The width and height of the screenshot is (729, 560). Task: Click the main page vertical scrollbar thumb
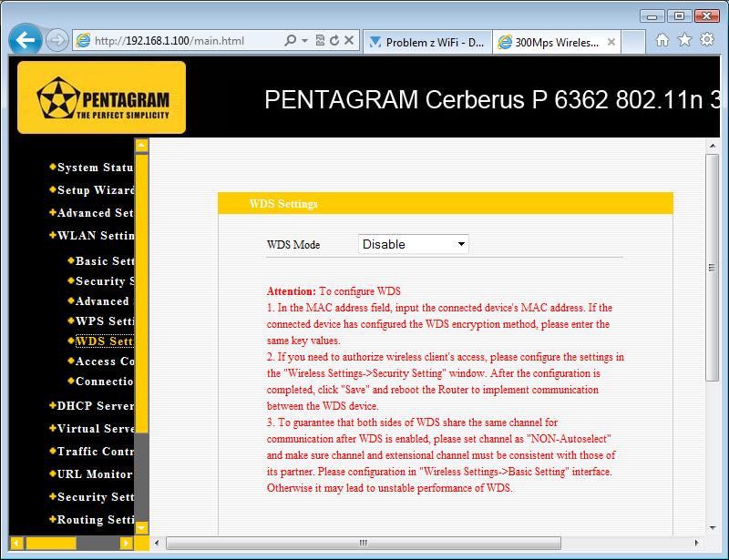(713, 268)
